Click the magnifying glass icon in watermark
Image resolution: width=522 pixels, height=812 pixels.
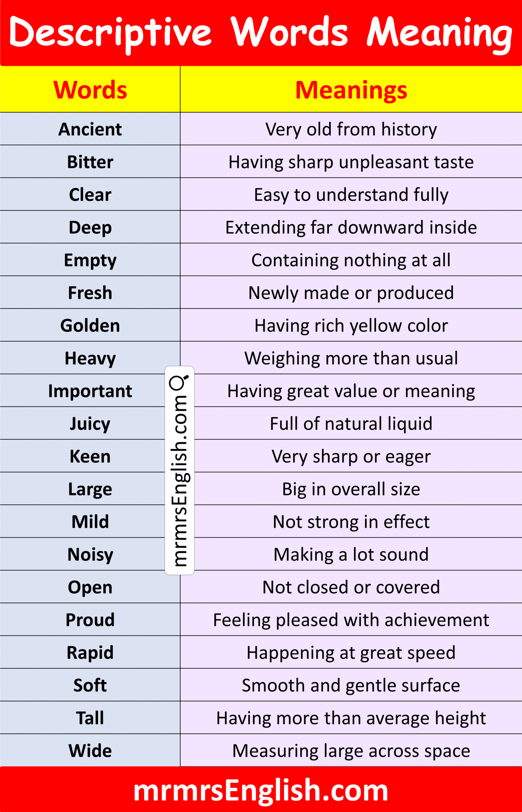click(179, 382)
